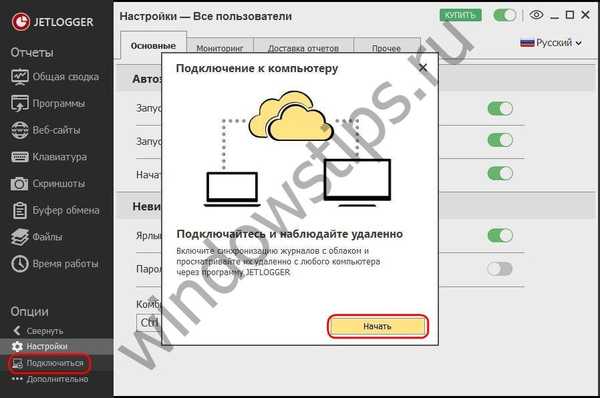Open the Клавиатура keyboard icon

tap(20, 157)
